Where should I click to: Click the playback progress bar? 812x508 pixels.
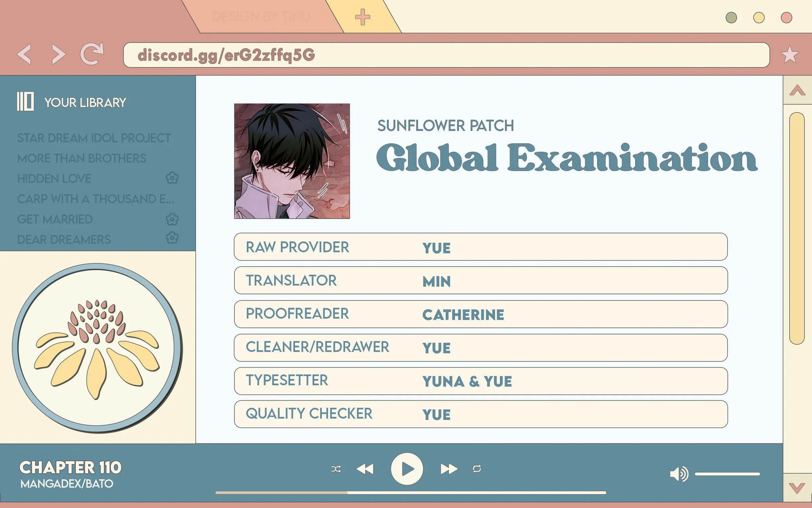(411, 493)
